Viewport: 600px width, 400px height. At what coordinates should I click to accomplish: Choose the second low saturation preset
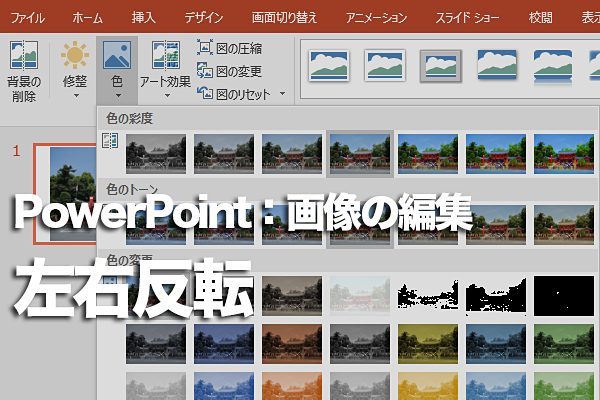224,154
